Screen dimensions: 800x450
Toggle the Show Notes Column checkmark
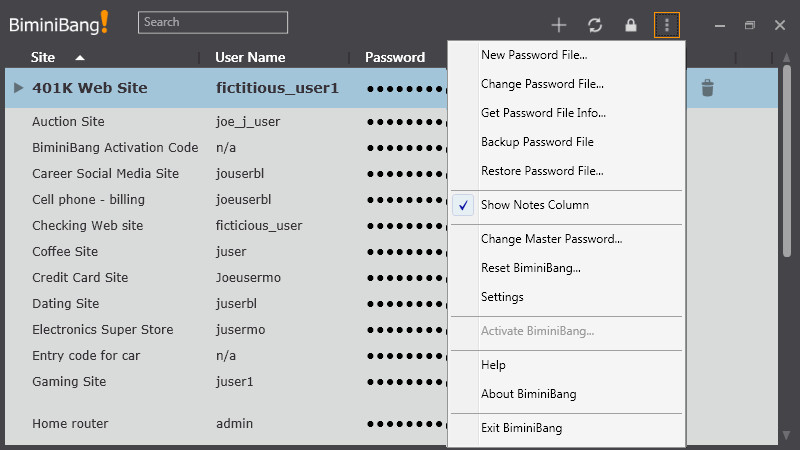click(463, 205)
